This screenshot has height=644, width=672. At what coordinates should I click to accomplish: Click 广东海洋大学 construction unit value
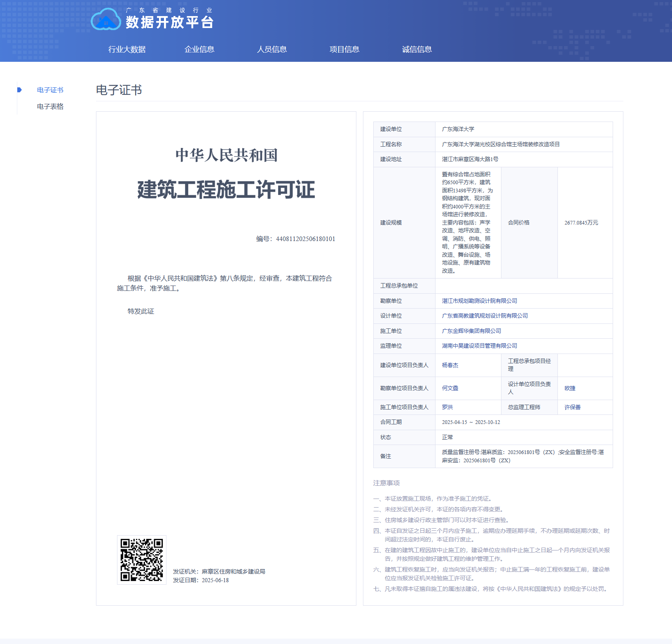pos(458,129)
